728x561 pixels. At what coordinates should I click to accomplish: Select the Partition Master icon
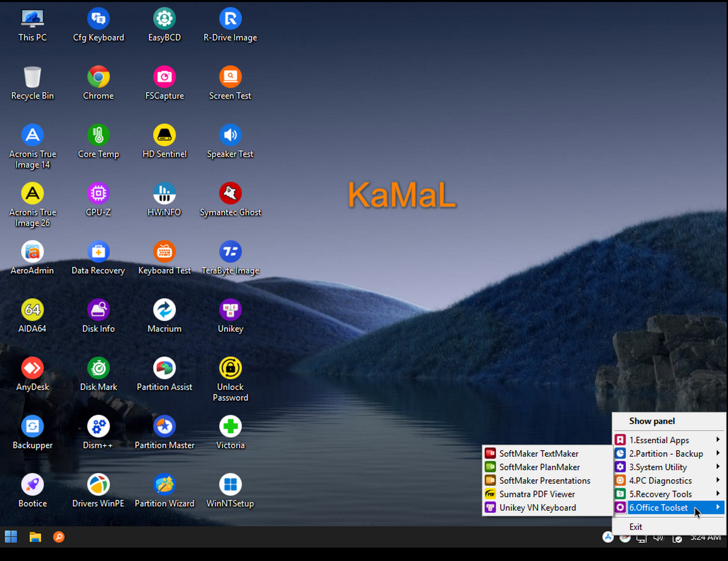(x=165, y=434)
